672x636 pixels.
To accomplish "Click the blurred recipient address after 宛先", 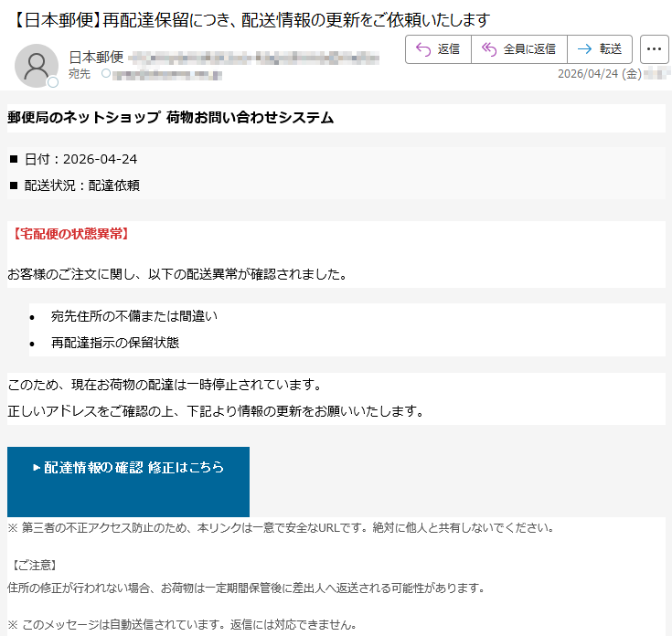I will 167,75.
